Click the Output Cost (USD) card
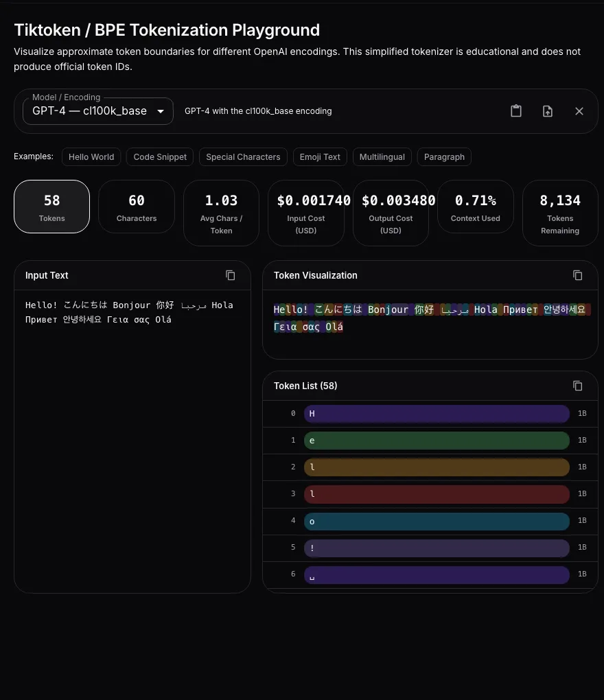604x700 pixels. click(391, 213)
